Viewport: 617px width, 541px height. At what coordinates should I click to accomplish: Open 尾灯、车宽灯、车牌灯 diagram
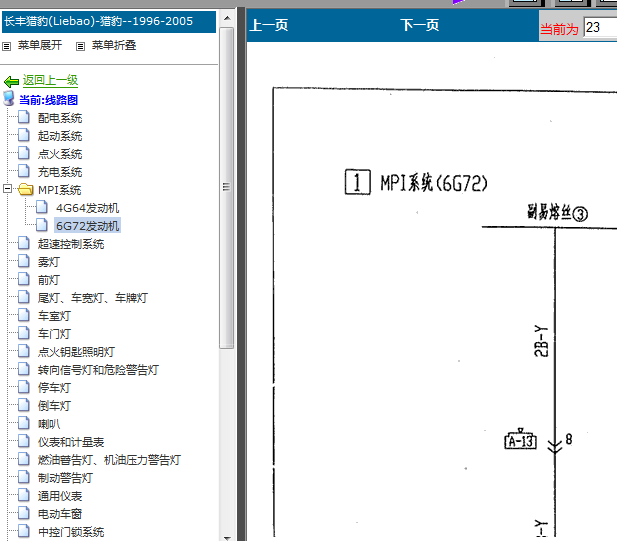[92, 298]
